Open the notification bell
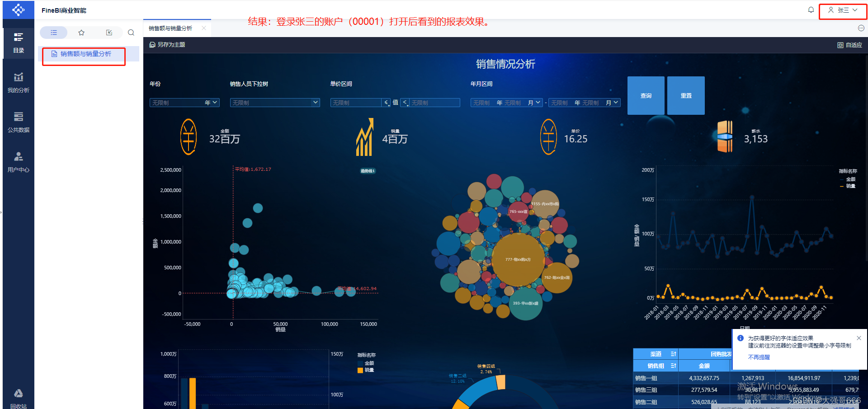Image resolution: width=868 pixels, height=409 pixels. tap(811, 10)
